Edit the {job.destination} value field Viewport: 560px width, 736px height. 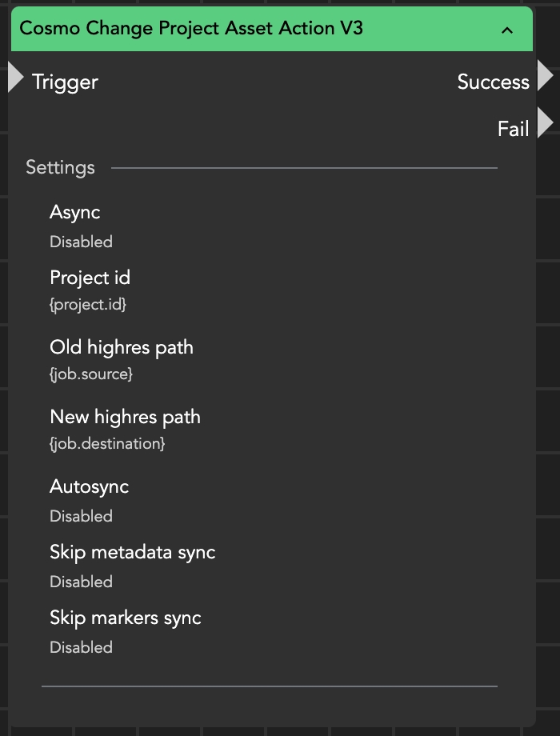tap(107, 443)
